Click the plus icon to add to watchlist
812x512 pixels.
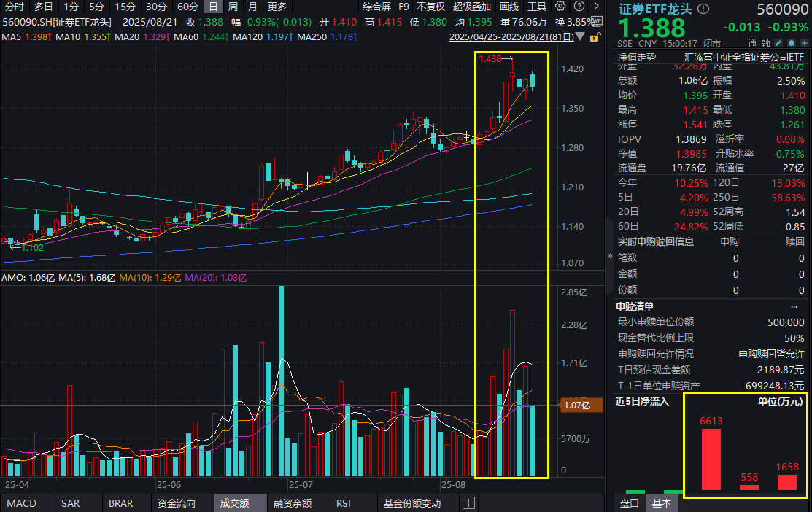pyautogui.click(x=804, y=43)
